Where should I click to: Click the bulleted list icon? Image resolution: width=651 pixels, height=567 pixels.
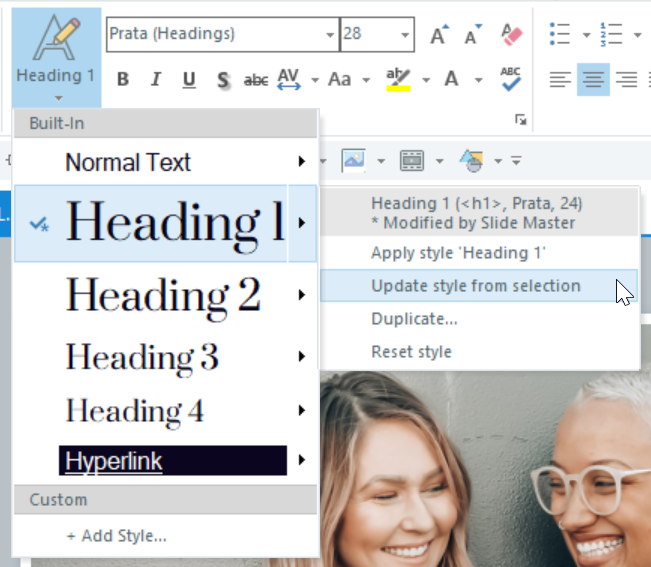coord(560,34)
